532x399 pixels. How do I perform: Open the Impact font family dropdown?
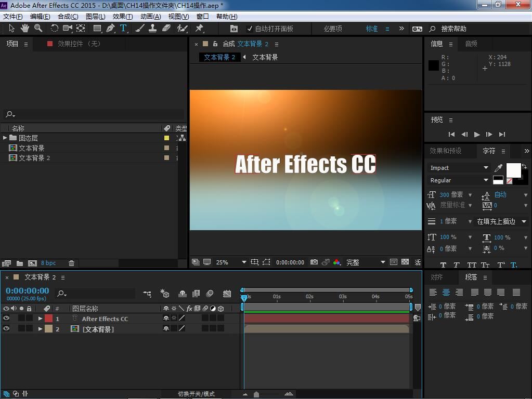pyautogui.click(x=459, y=168)
